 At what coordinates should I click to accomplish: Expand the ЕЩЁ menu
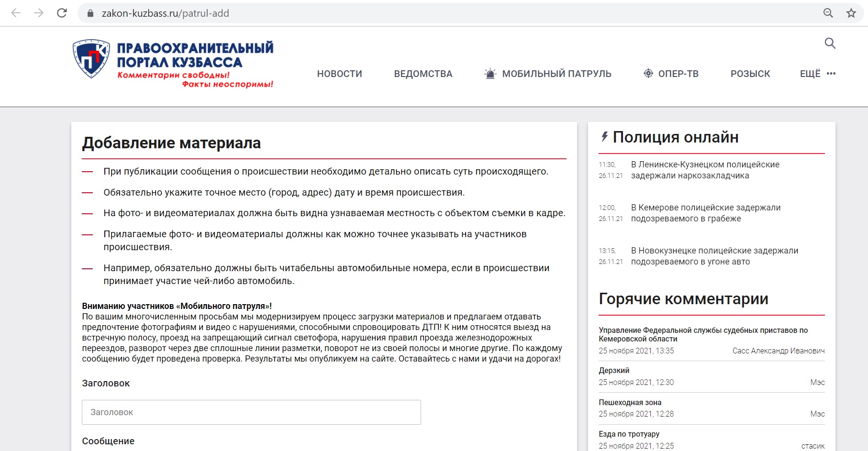pos(810,74)
